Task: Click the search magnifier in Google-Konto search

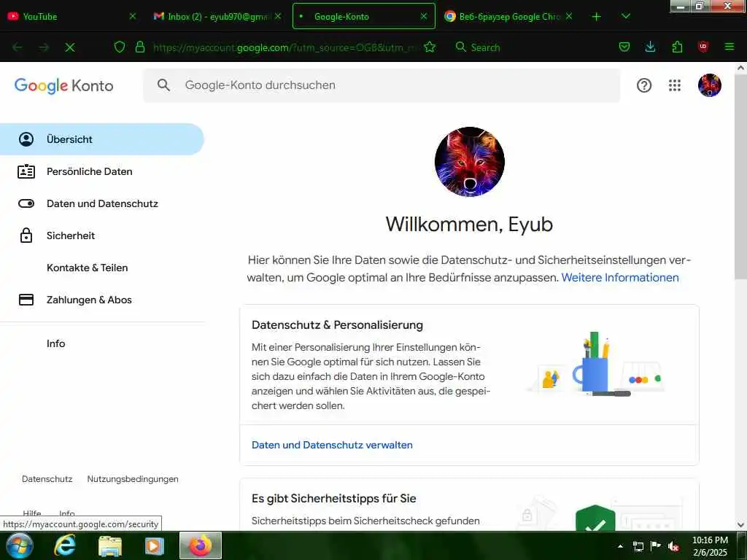Action: tap(163, 85)
